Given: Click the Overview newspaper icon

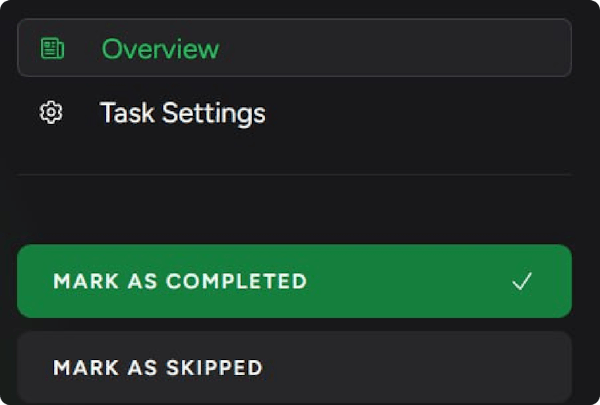Looking at the screenshot, I should [x=51, y=48].
